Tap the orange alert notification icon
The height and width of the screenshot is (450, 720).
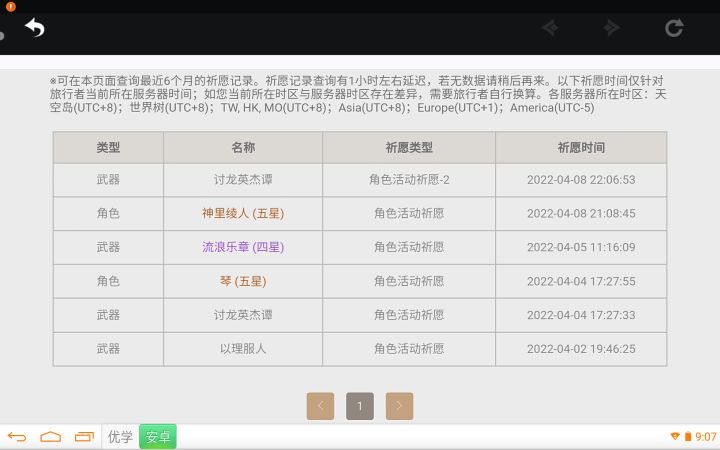pyautogui.click(x=11, y=6)
